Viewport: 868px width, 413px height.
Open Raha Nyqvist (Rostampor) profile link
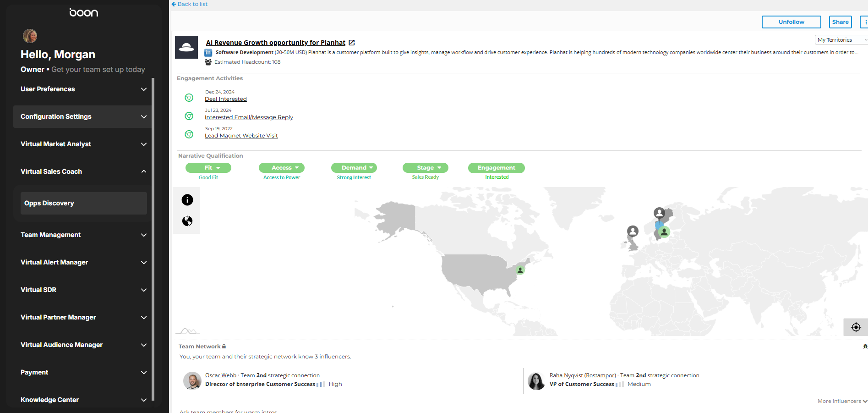coord(583,375)
